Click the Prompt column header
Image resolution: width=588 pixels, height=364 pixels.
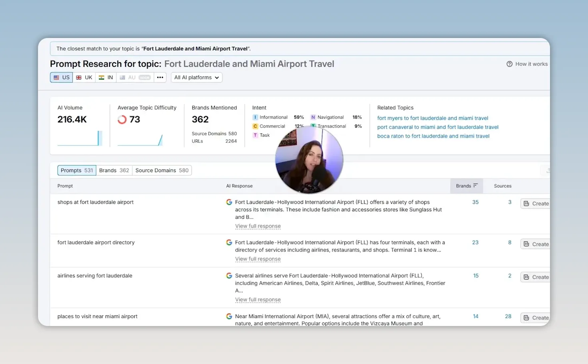(x=65, y=186)
